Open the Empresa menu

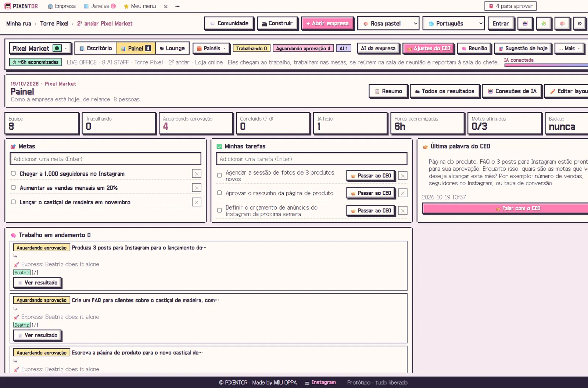coord(62,6)
